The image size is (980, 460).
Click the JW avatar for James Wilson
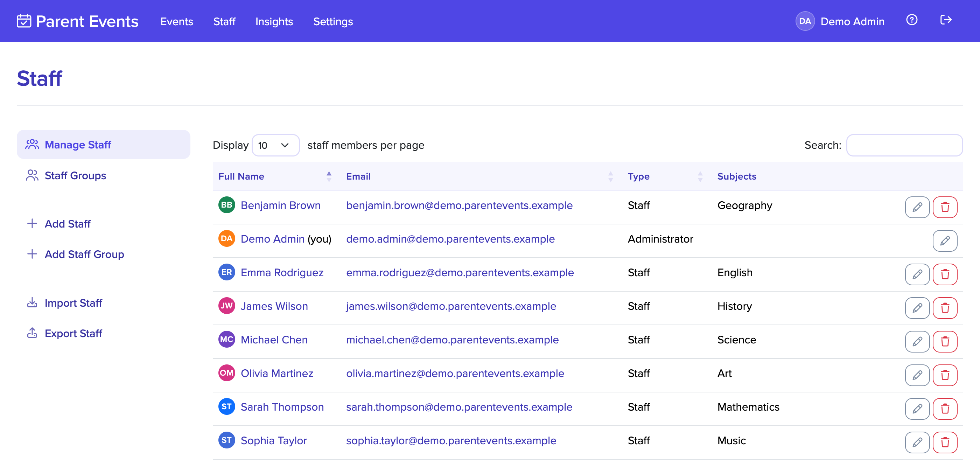(226, 306)
